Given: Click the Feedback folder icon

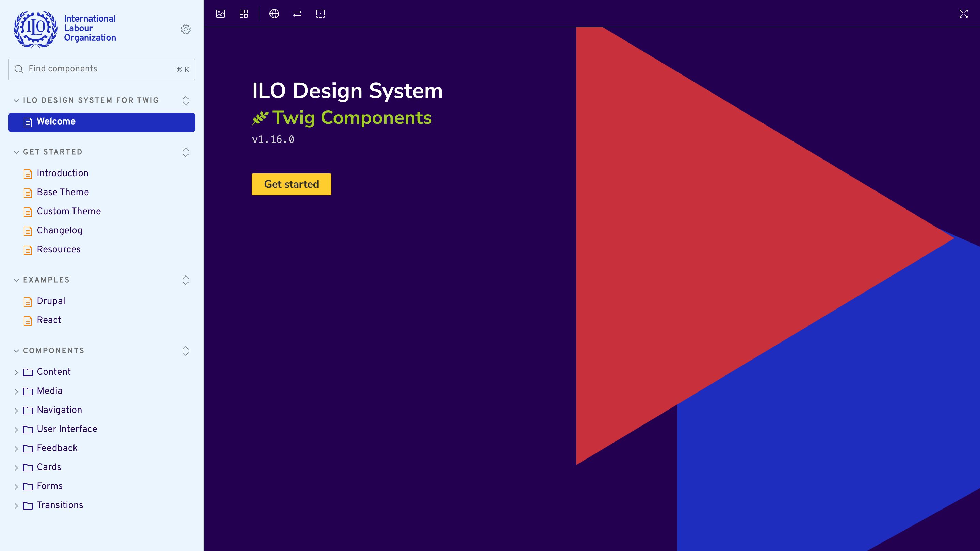Looking at the screenshot, I should tap(28, 448).
